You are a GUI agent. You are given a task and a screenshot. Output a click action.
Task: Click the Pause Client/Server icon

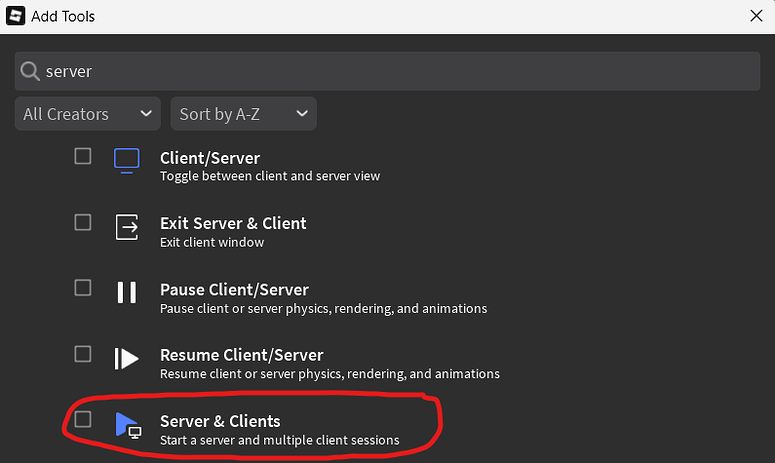click(127, 292)
